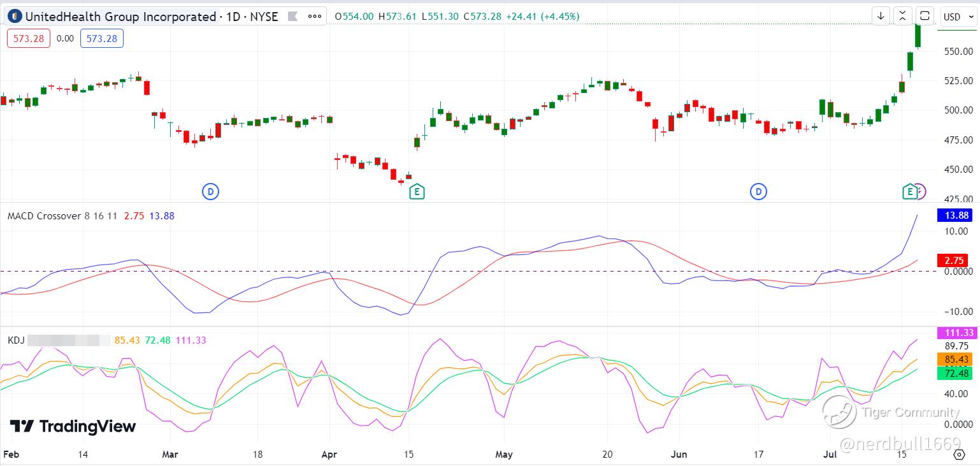Click the Mar label on the time axis
980x466 pixels.
(171, 455)
